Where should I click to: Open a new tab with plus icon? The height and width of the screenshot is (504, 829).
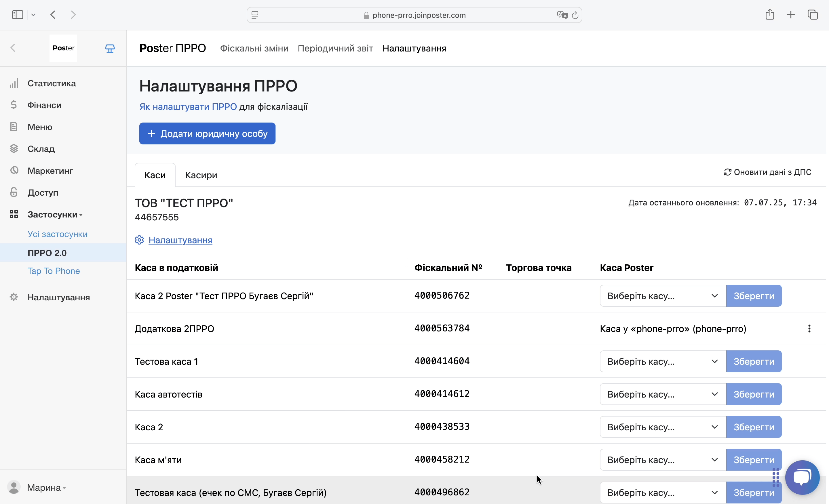[x=791, y=14]
